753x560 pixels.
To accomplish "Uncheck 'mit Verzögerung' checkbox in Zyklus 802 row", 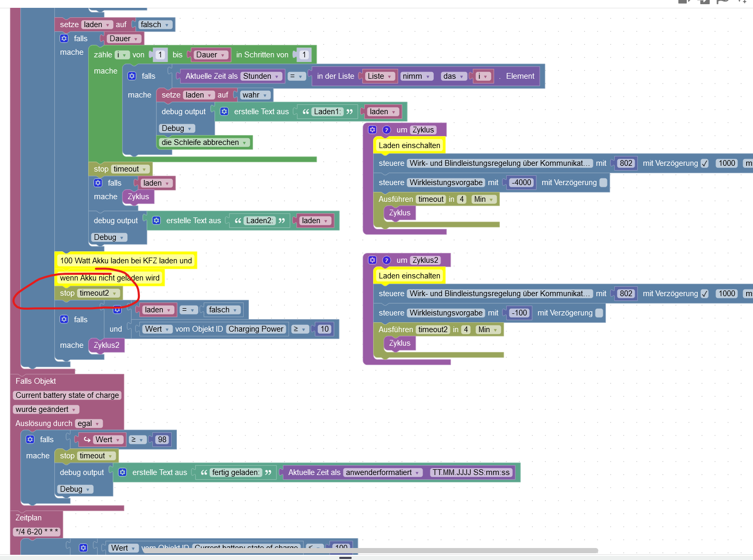I will (704, 163).
